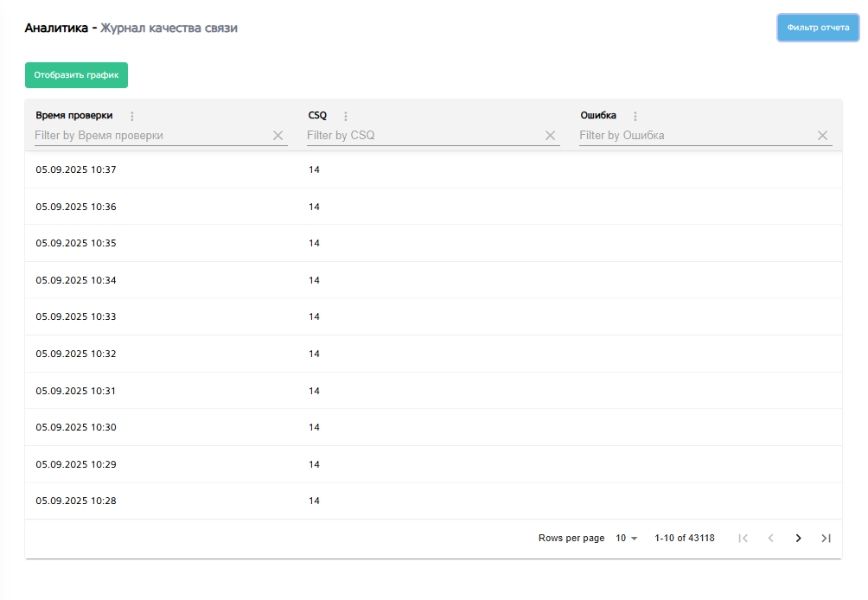
Task: Focus the Filter by CSQ input
Action: pos(424,136)
